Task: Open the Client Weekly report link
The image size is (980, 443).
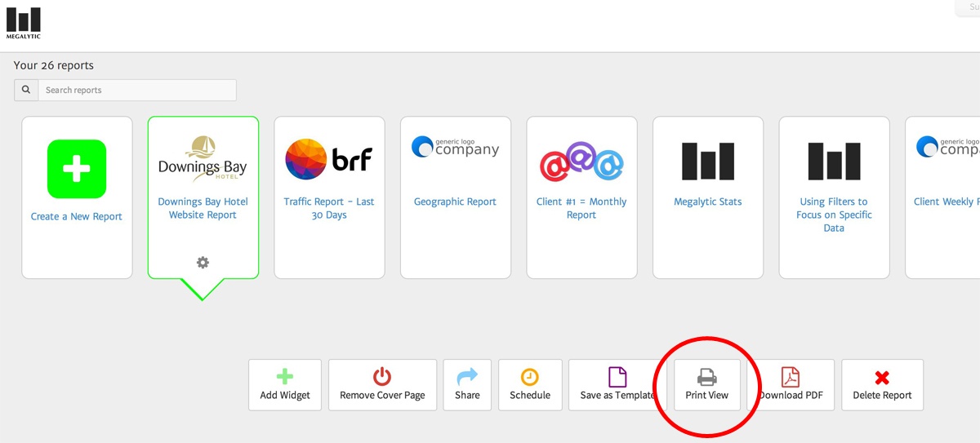Action: (947, 202)
